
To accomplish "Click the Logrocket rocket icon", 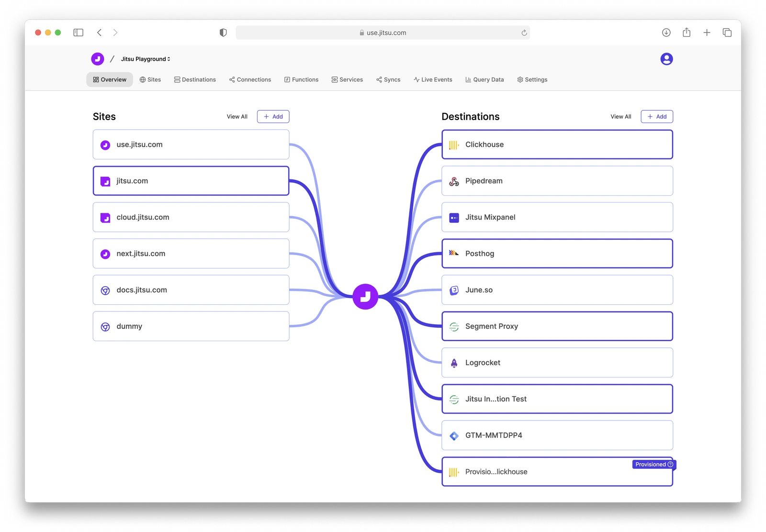I will pyautogui.click(x=454, y=363).
